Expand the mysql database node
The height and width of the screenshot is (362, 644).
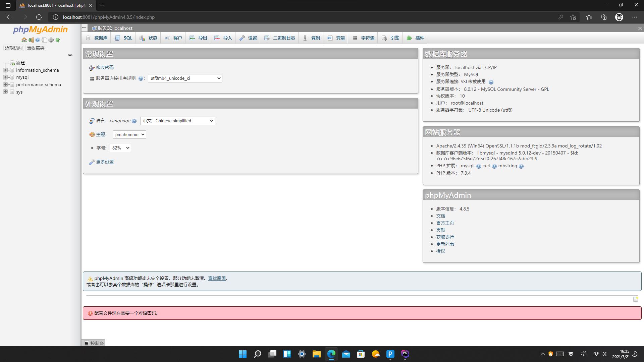5,77
